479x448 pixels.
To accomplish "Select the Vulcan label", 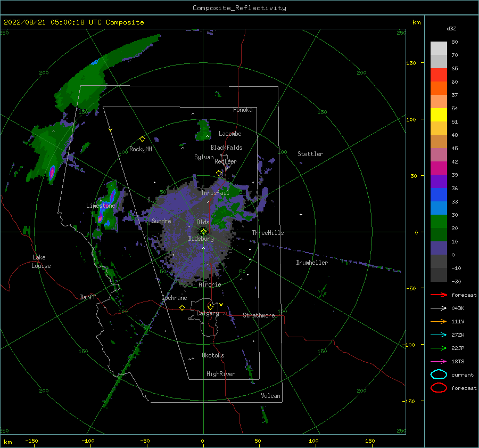I will (x=270, y=396).
